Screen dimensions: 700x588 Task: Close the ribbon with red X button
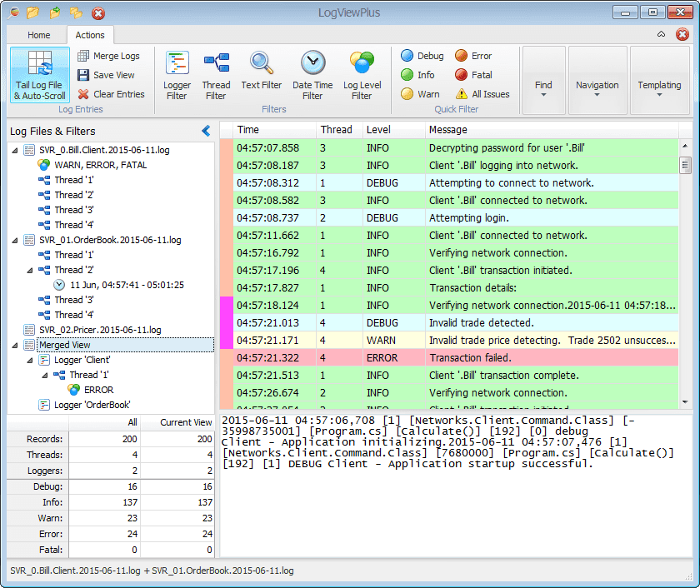[682, 34]
